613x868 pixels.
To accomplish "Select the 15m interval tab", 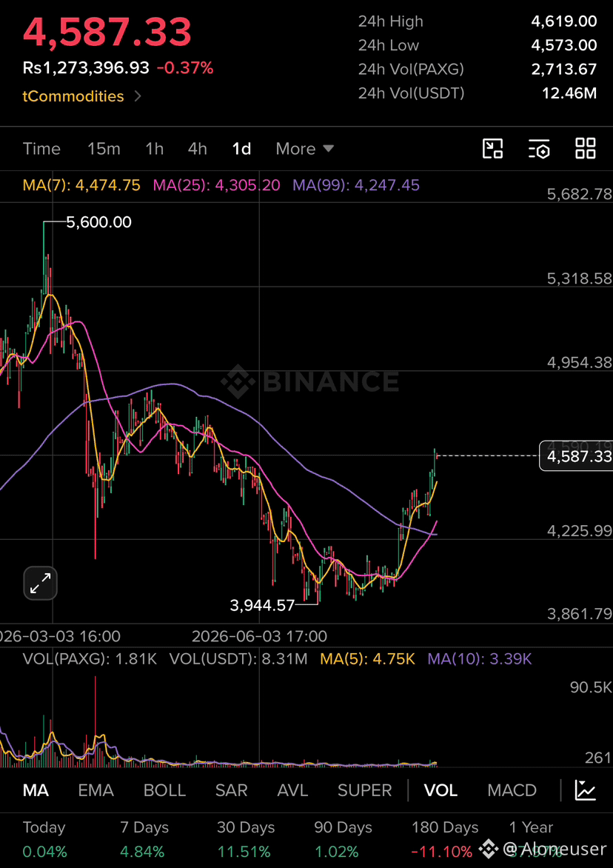I will point(104,149).
